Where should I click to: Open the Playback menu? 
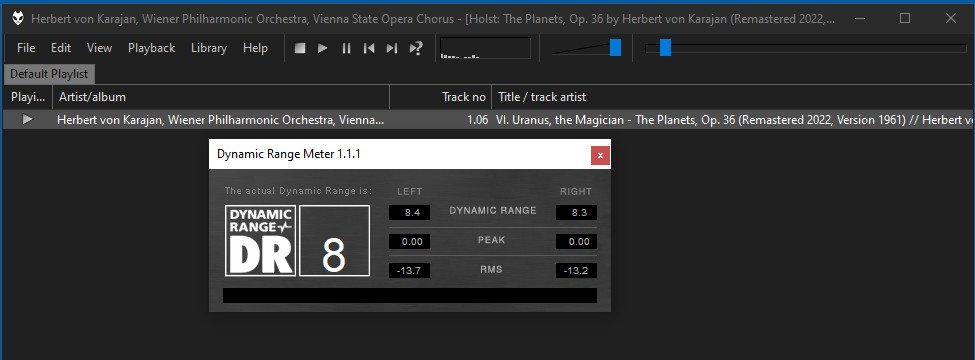[x=152, y=48]
